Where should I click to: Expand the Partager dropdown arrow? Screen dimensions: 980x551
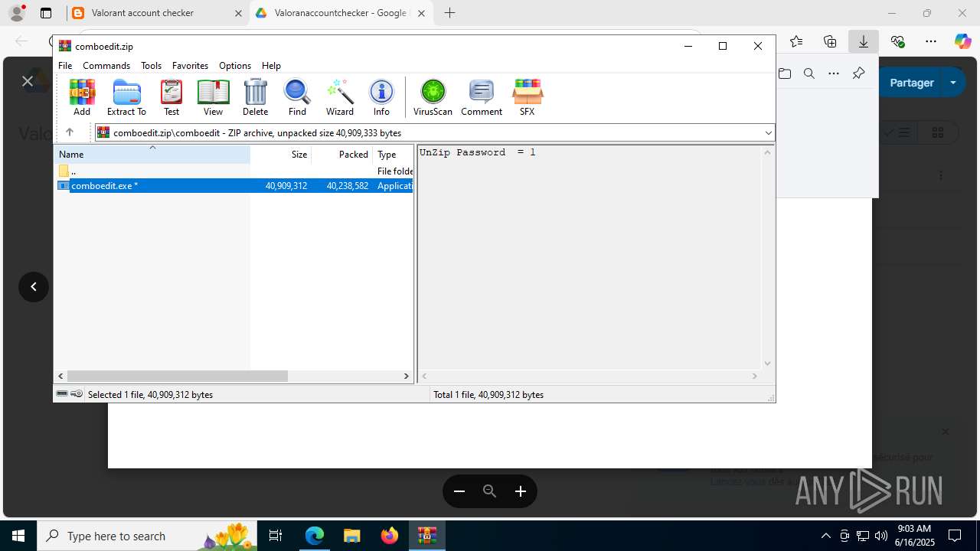[953, 83]
